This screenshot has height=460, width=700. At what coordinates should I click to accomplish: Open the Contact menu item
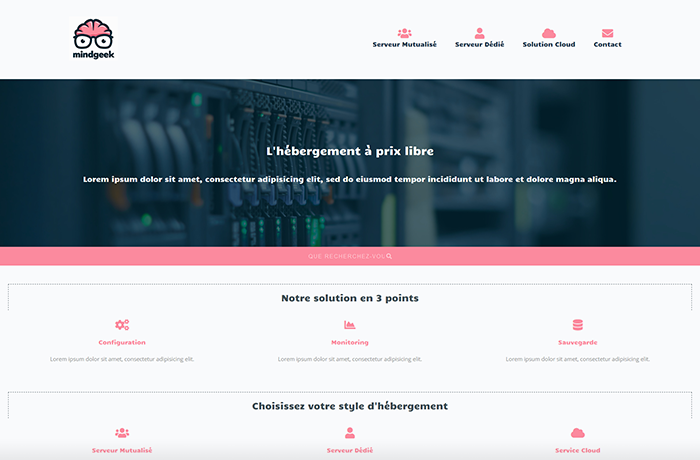tap(607, 45)
